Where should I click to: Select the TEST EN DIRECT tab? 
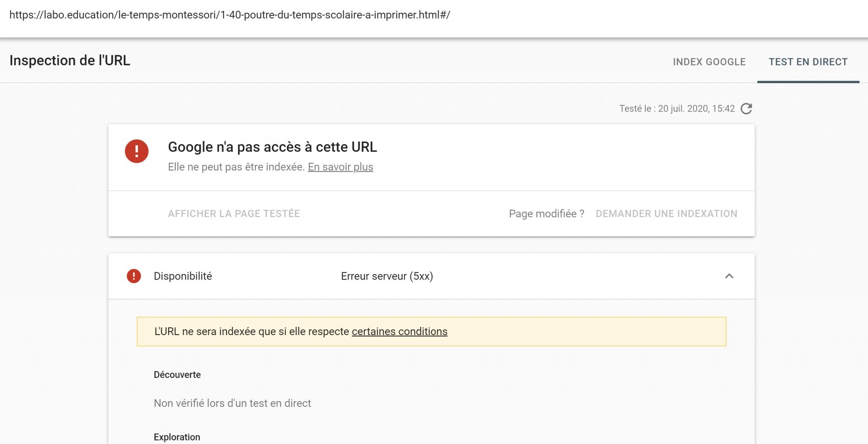pyautogui.click(x=808, y=62)
